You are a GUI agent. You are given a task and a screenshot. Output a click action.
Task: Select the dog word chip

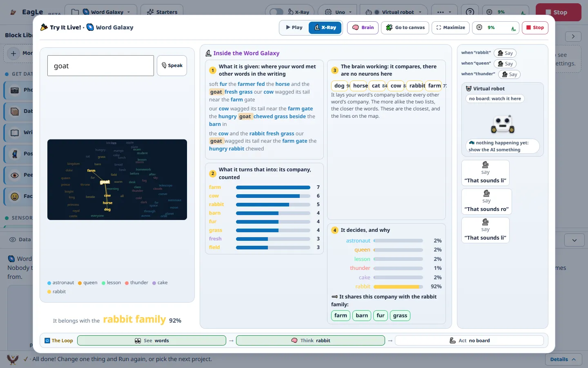[x=340, y=85]
